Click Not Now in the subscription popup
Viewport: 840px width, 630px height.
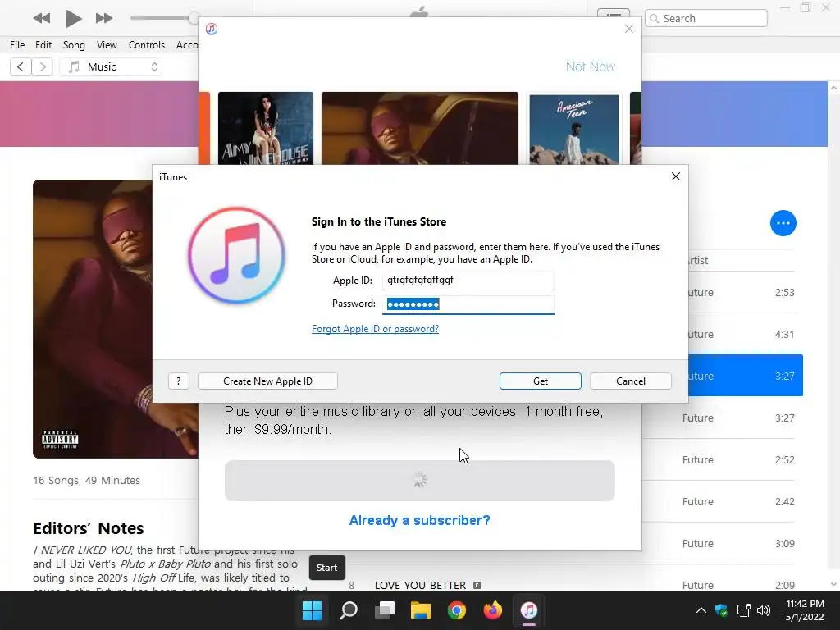591,66
